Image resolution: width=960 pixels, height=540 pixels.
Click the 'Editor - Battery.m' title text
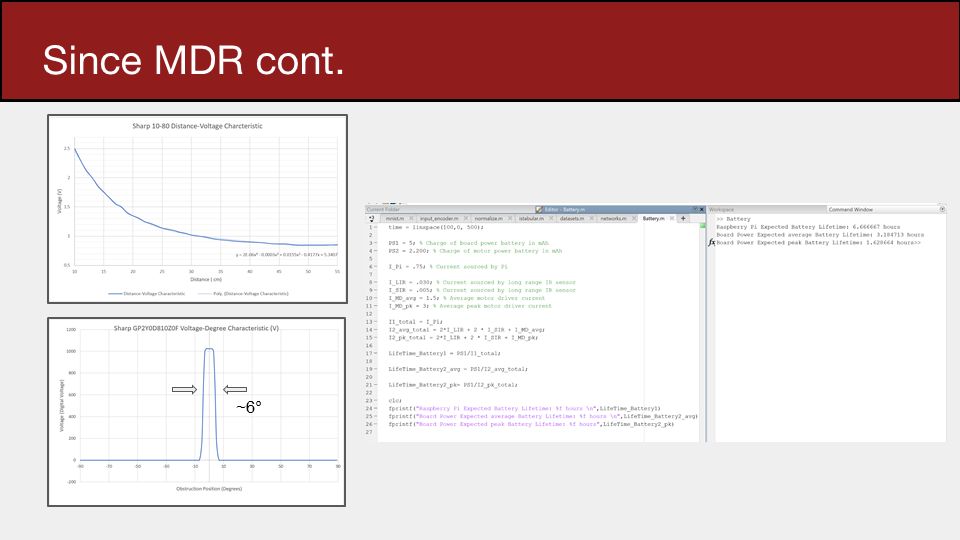tap(564, 209)
